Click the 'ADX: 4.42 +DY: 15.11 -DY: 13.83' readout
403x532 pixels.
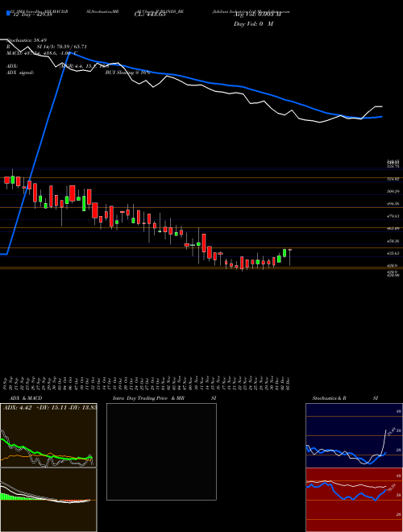tap(50, 408)
